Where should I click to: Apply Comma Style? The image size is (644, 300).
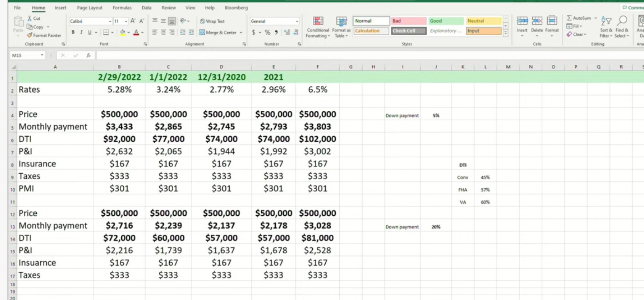pos(276,32)
